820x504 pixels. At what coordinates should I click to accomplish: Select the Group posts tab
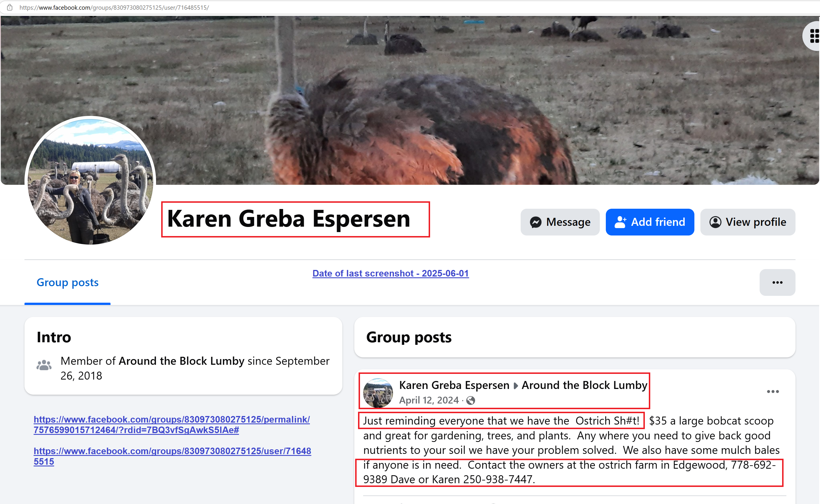(67, 282)
